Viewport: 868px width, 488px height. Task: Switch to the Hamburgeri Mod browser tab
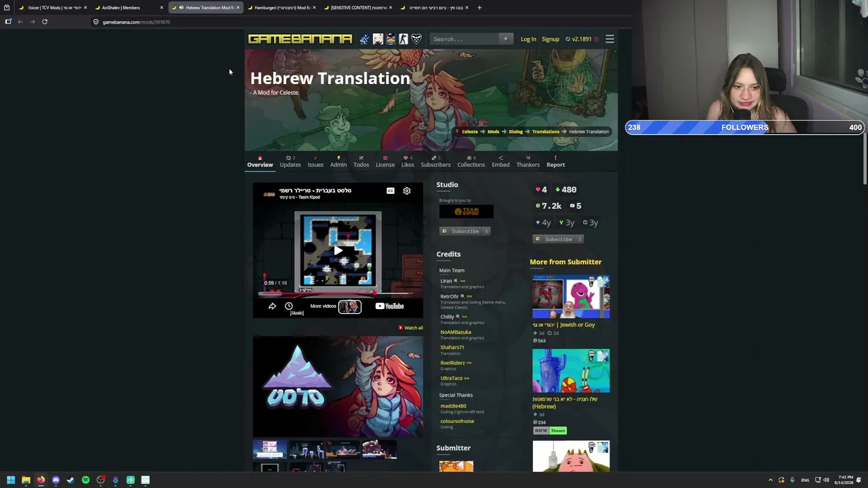(x=281, y=7)
